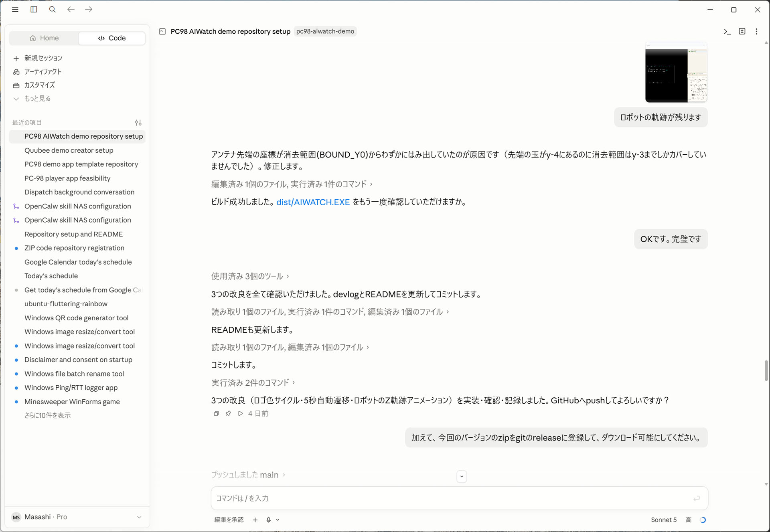The width and height of the screenshot is (770, 532).
Task: Open Minesweeper WinForms game
Action: [72, 402]
